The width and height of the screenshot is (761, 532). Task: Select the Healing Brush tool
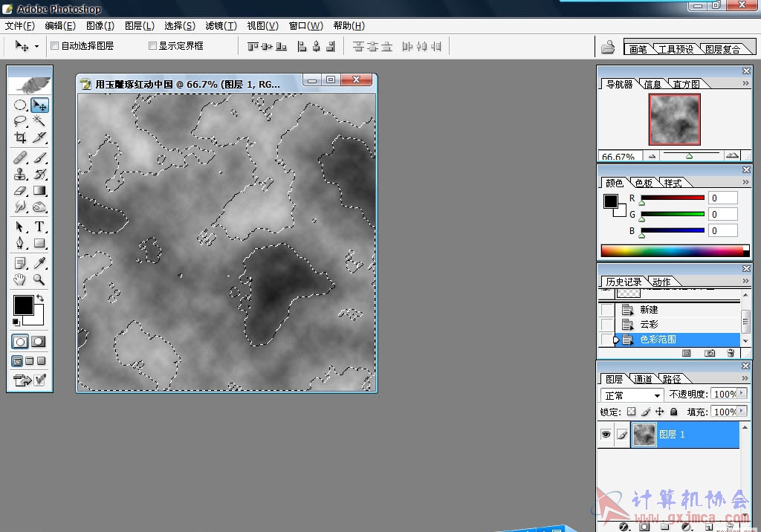click(x=20, y=158)
